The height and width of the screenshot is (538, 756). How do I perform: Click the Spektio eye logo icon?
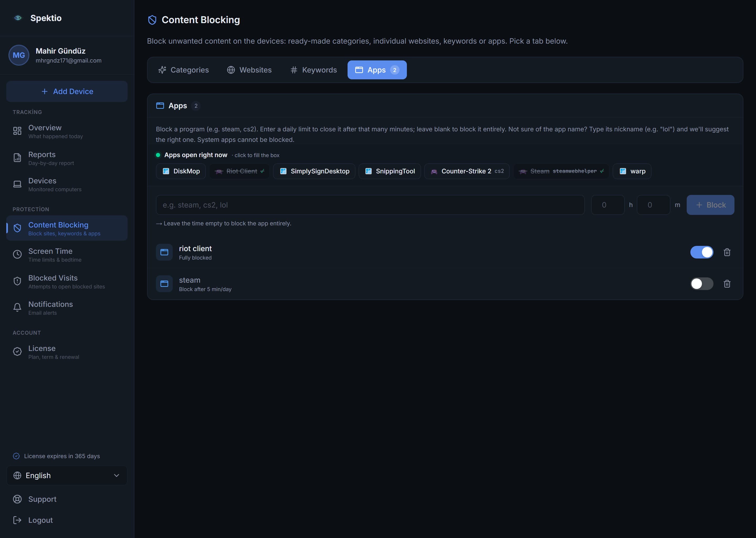[x=18, y=18]
